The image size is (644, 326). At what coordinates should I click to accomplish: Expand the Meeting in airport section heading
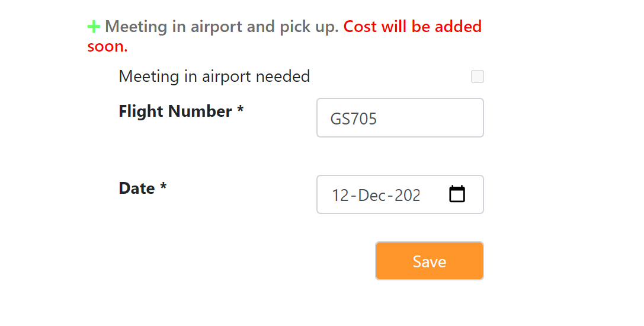[x=222, y=27]
